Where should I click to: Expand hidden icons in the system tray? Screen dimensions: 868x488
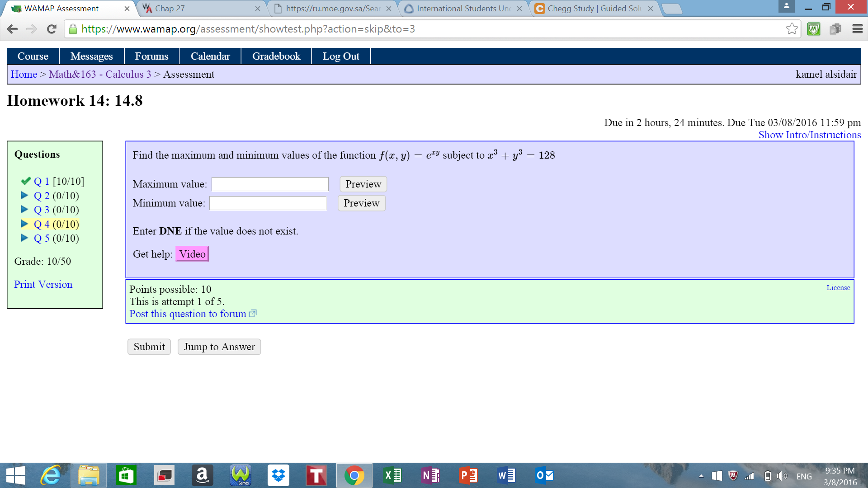pos(701,476)
